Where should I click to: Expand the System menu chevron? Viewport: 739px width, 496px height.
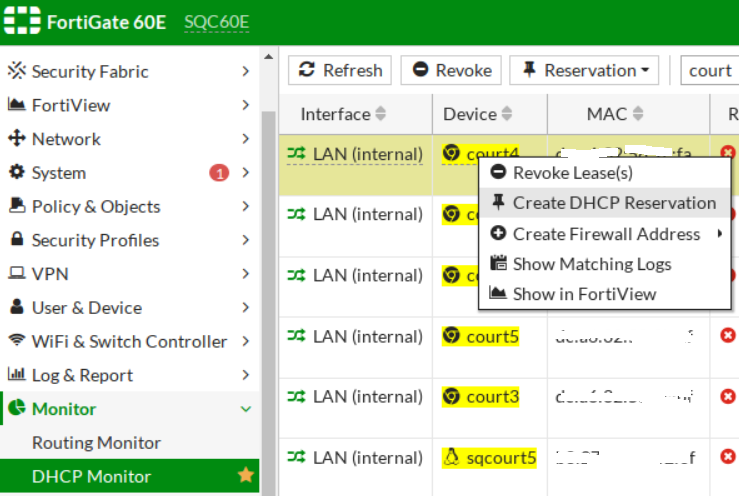[x=246, y=173]
